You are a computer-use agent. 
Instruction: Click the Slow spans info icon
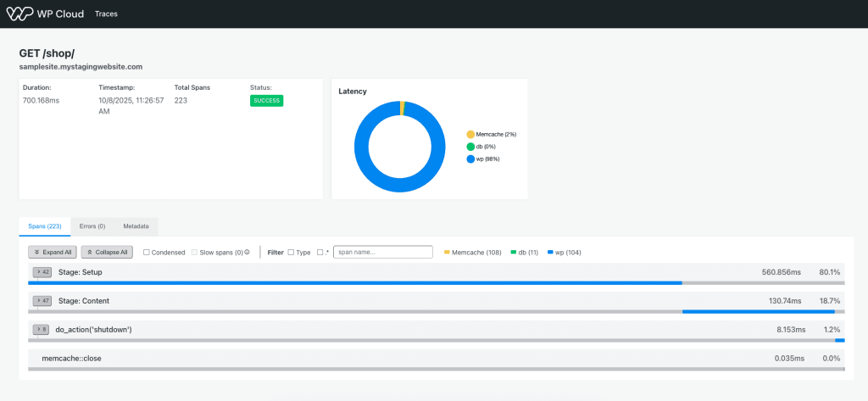[x=247, y=253]
